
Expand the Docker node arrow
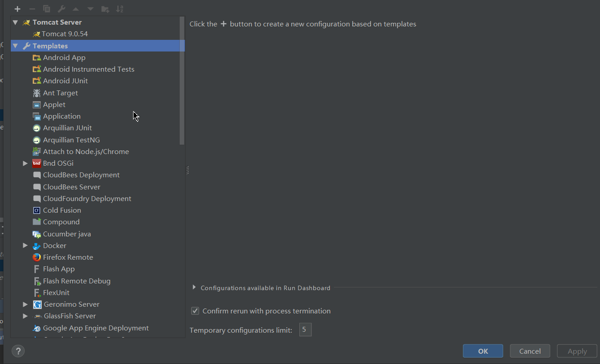point(26,245)
